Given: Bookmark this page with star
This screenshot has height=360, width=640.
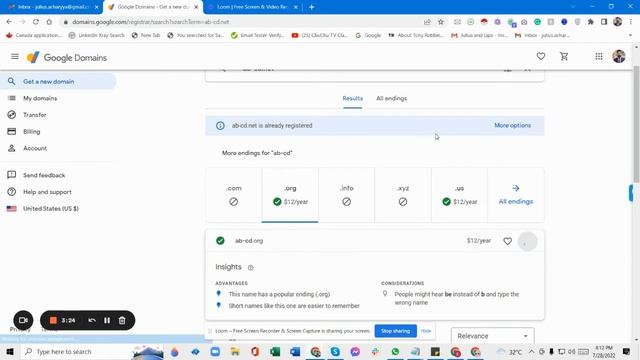Looking at the screenshot, I should pyautogui.click(x=441, y=22).
